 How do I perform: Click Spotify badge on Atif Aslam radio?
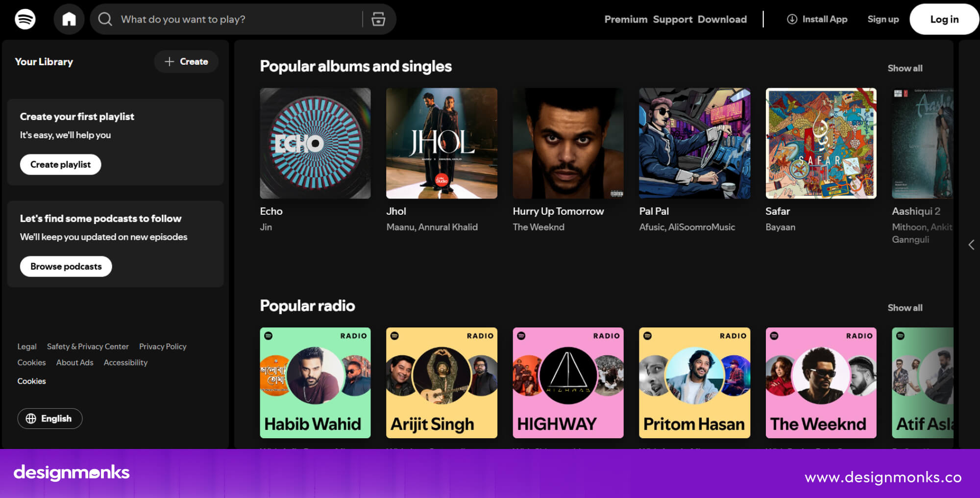click(900, 336)
